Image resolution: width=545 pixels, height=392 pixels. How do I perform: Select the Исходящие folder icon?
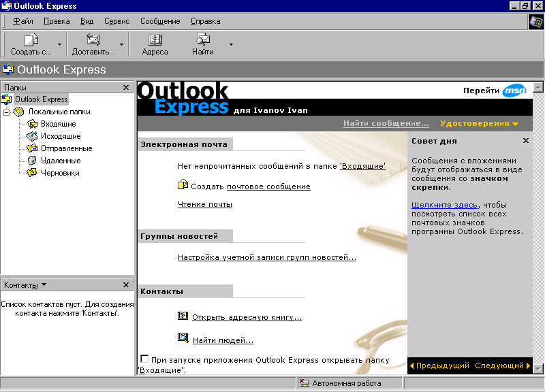[32, 136]
